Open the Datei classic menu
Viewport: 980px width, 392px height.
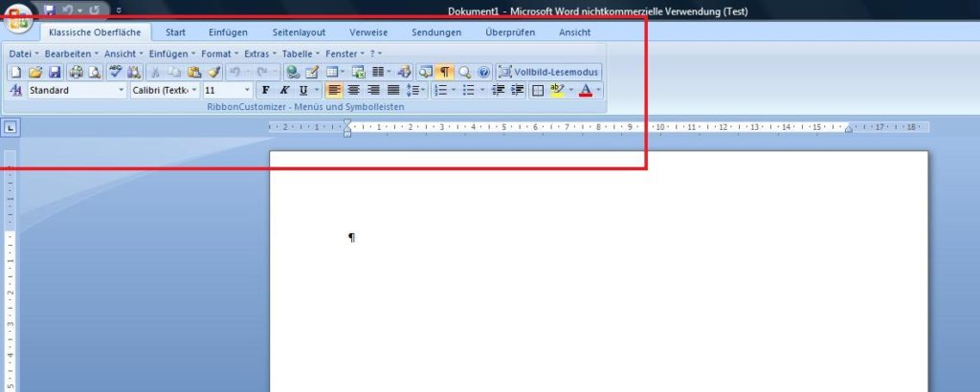tap(24, 54)
